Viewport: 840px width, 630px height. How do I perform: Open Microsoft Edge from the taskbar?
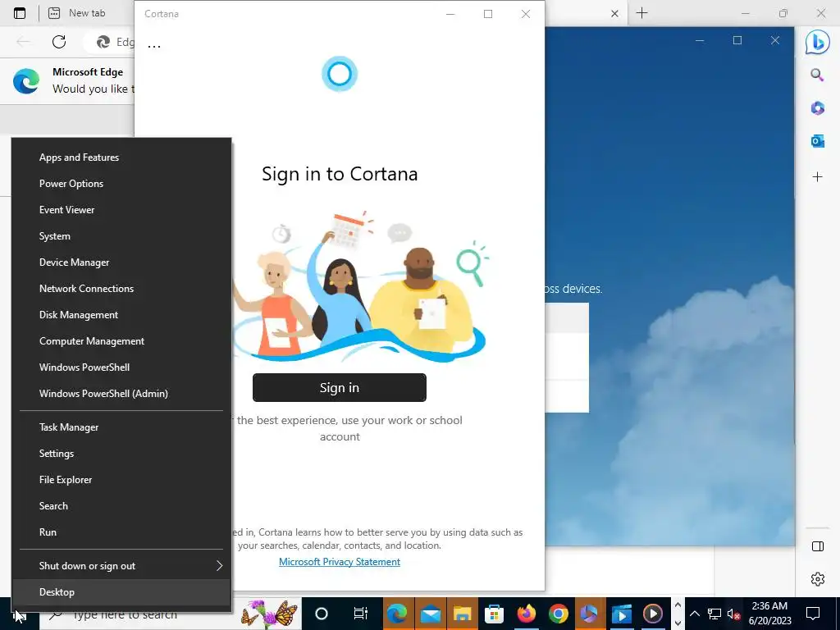[x=397, y=614]
